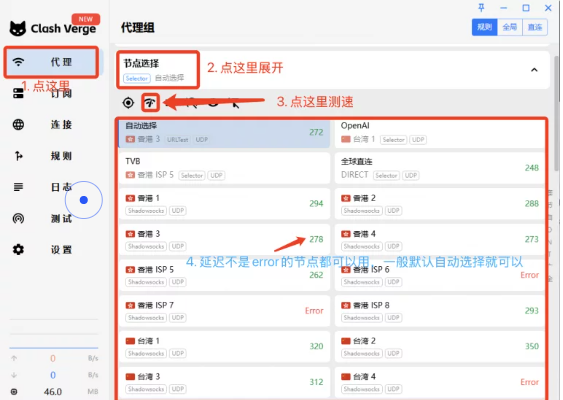Retest the Error delay on 香港 ISP 6

coord(530,275)
